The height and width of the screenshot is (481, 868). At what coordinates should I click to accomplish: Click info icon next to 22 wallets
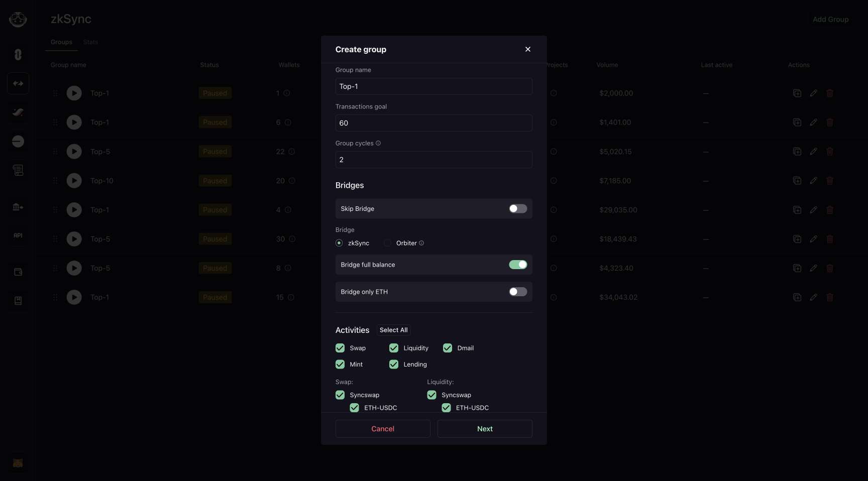click(x=292, y=152)
